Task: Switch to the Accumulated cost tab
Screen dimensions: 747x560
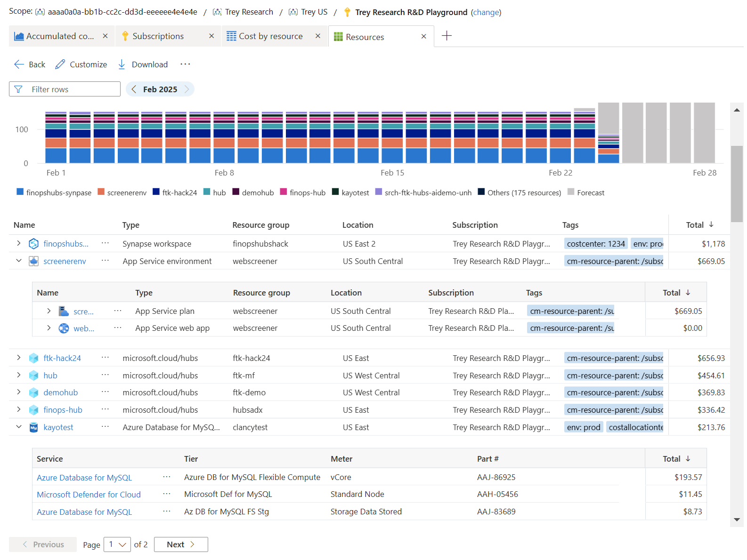Action: pos(60,36)
